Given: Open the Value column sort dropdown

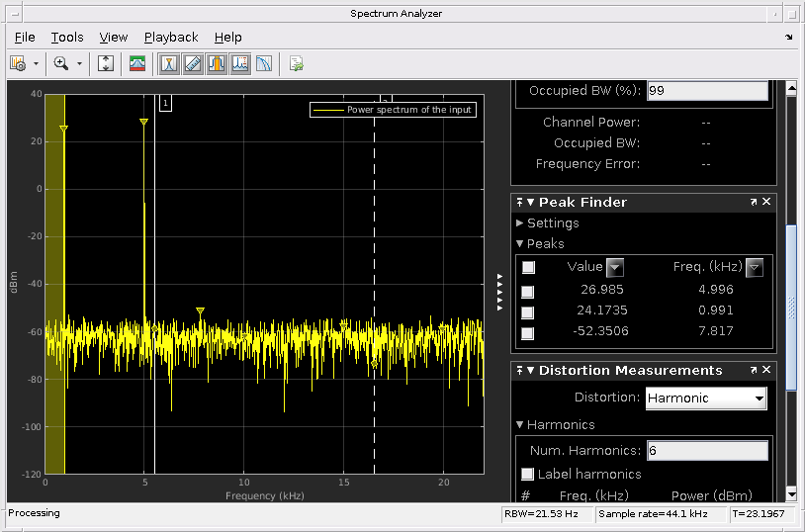Looking at the screenshot, I should pos(614,267).
